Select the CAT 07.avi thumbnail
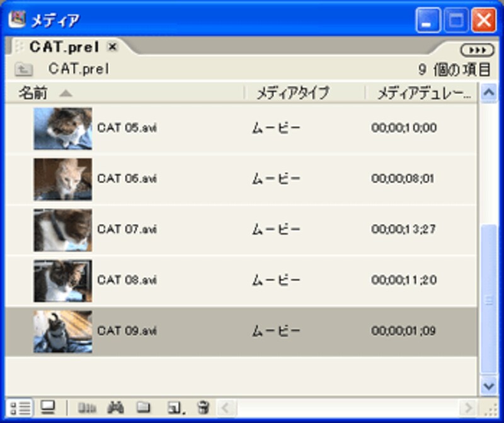Image resolution: width=504 pixels, height=423 pixels. pos(62,230)
